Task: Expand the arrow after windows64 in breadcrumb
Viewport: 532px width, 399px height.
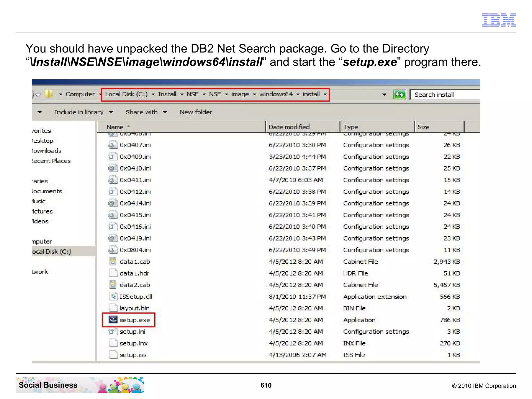Action: click(298, 94)
